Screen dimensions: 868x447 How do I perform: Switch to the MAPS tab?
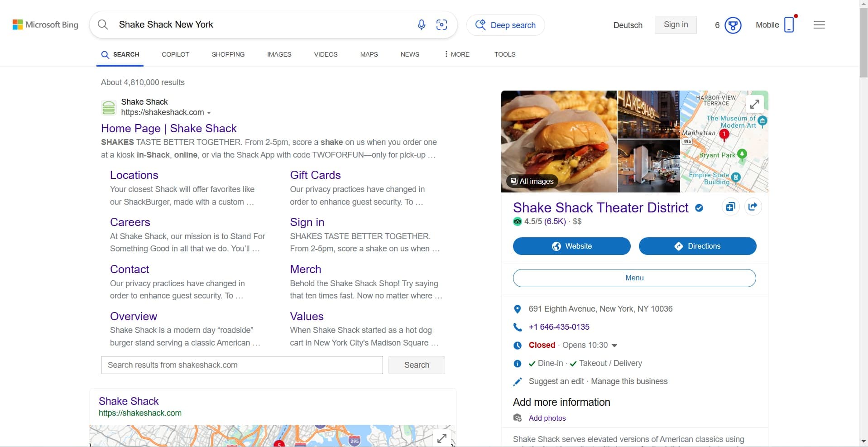(x=369, y=54)
